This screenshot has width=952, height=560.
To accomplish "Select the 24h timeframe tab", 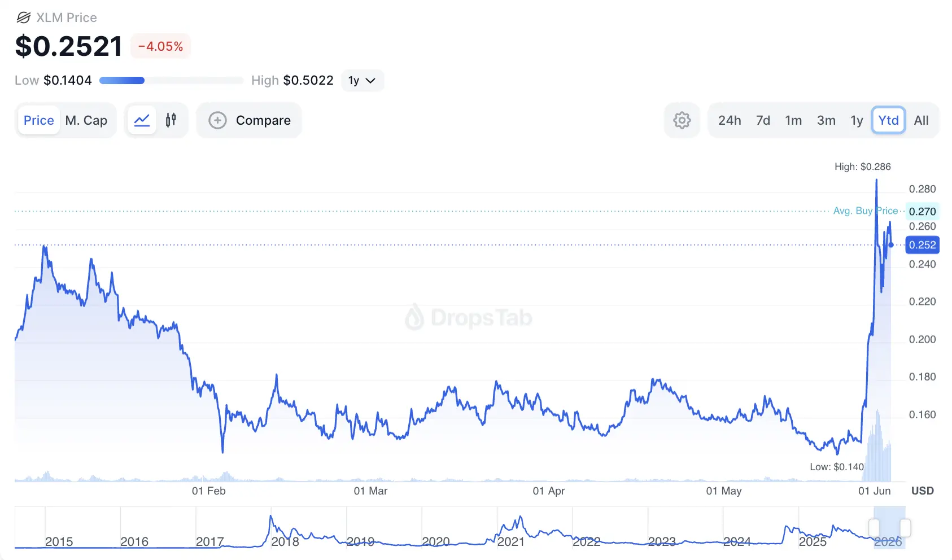I will coord(730,120).
